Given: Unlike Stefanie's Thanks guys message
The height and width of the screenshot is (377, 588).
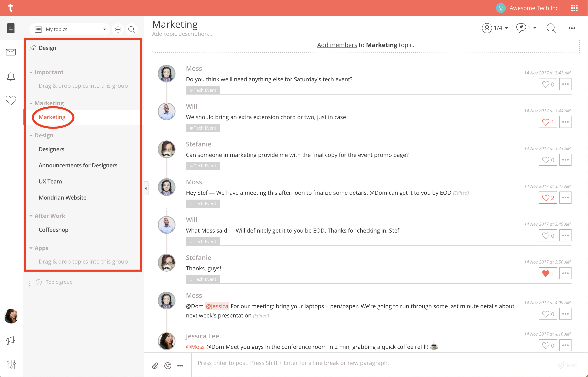Looking at the screenshot, I should [x=548, y=273].
